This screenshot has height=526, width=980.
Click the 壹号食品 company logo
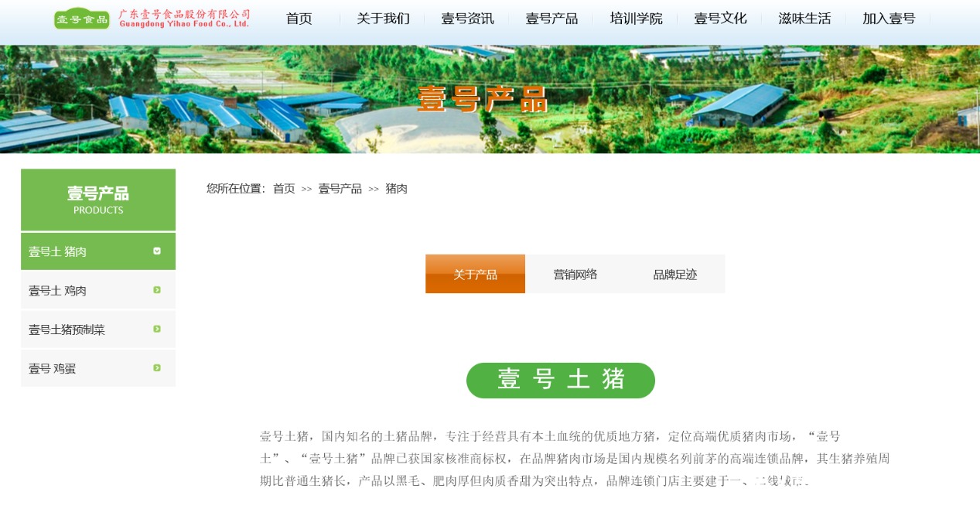coord(151,17)
